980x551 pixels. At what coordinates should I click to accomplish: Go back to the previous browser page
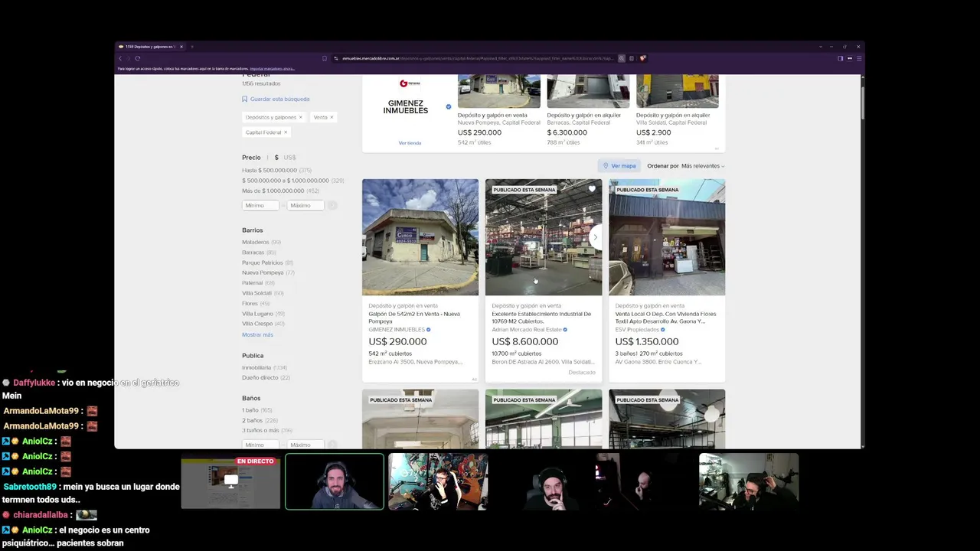tap(120, 58)
